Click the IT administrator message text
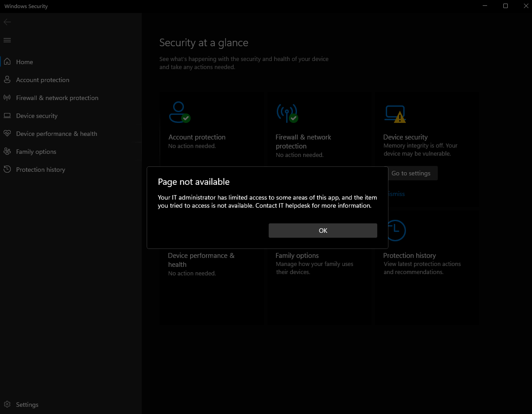The height and width of the screenshot is (414, 532). tap(267, 201)
